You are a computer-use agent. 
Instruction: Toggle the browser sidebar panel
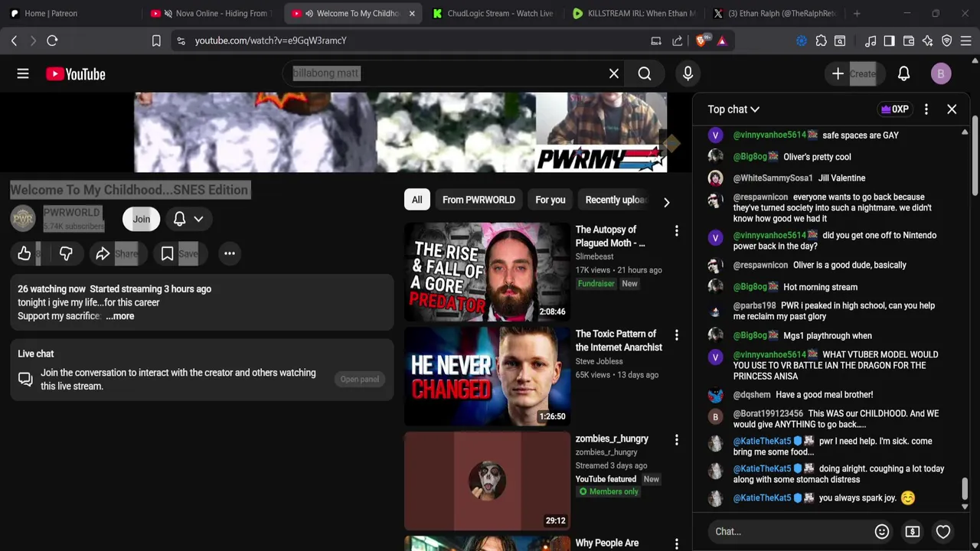click(x=889, y=41)
